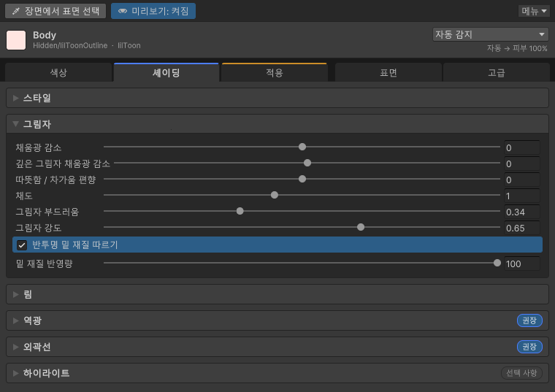Viewport: 555px width, 392px height.
Task: Switch to the 고급 tab
Action: click(x=497, y=72)
